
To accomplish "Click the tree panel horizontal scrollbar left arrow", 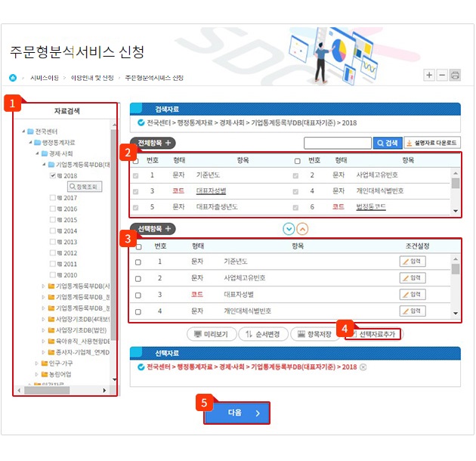I will point(20,390).
